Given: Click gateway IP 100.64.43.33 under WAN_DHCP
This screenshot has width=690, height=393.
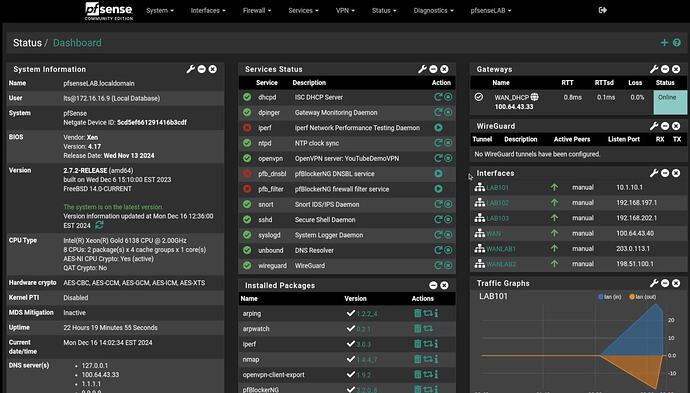Looking at the screenshot, I should [514, 107].
